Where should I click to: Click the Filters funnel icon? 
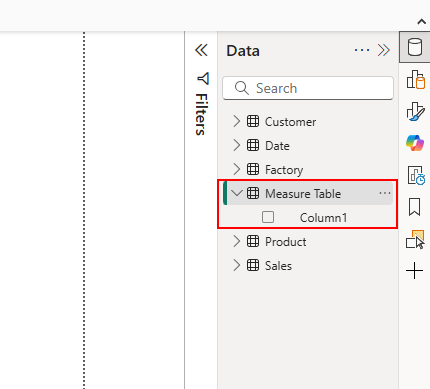click(203, 79)
